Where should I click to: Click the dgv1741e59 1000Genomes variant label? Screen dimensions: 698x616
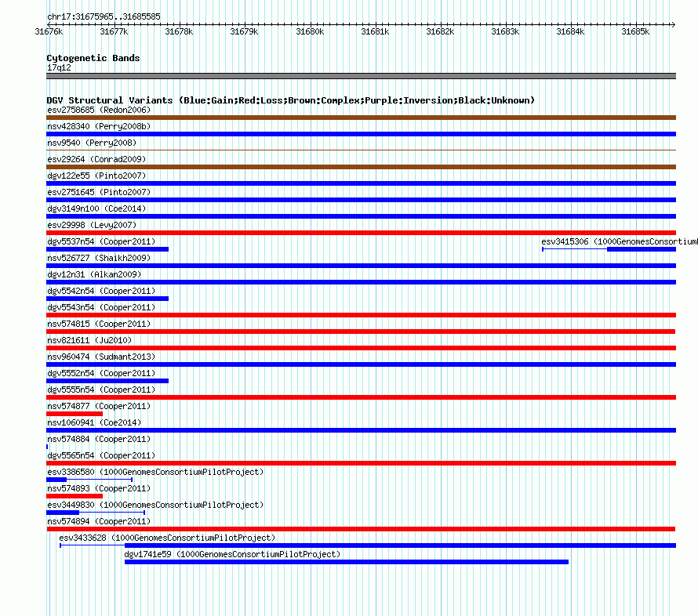point(232,554)
